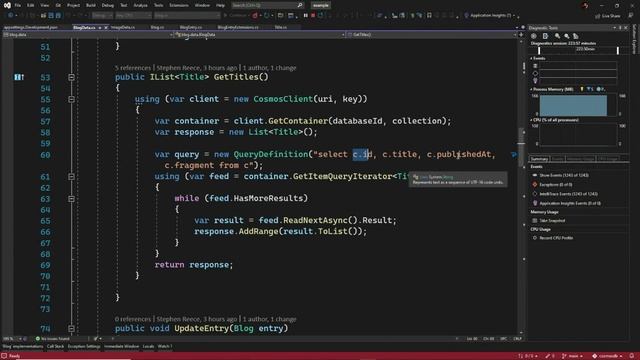Close the BlogData.cs tab
Screen dimensions: 640x360
(106, 28)
